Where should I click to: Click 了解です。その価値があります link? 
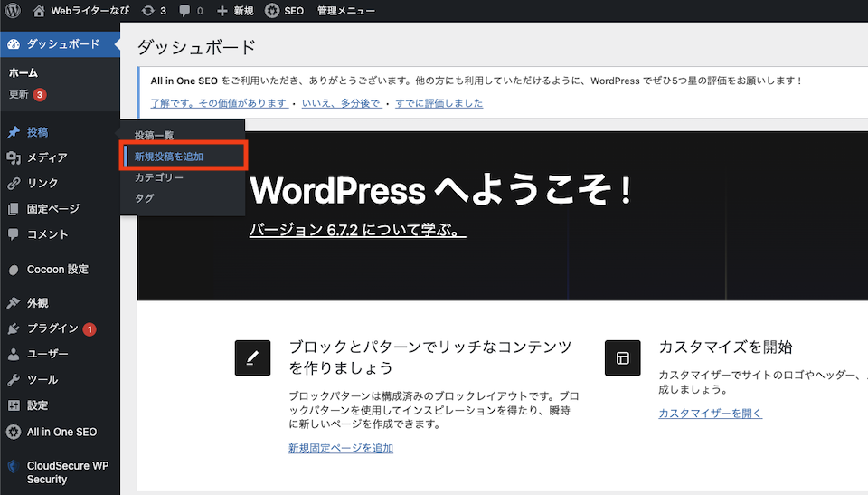point(219,103)
